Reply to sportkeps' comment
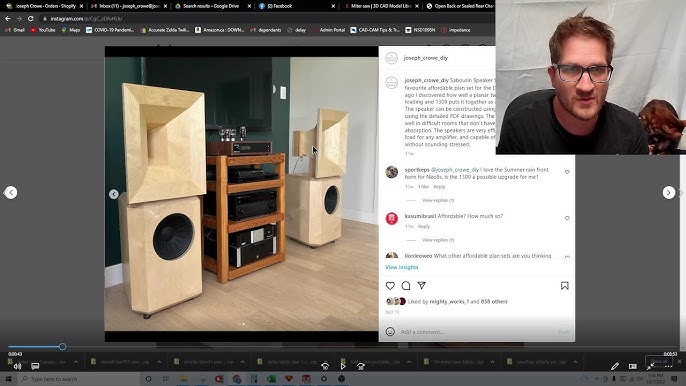 439,187
